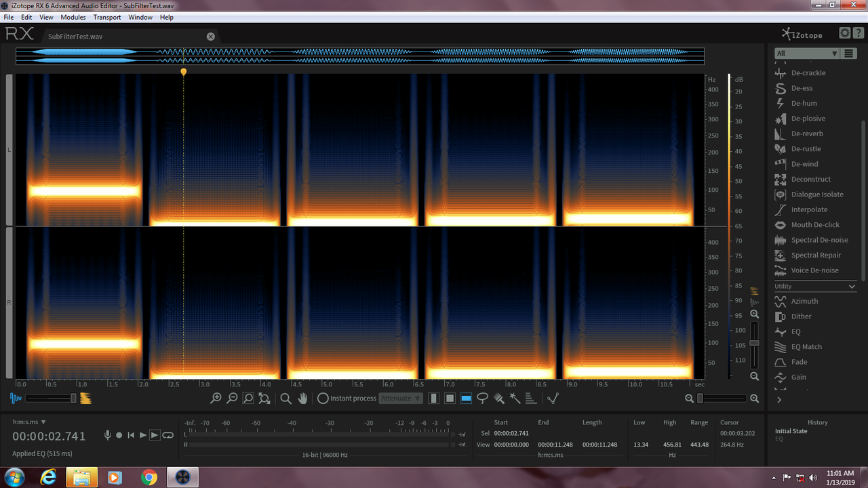Select the magic wand tool
This screenshot has height=488, width=868.
coord(515,399)
